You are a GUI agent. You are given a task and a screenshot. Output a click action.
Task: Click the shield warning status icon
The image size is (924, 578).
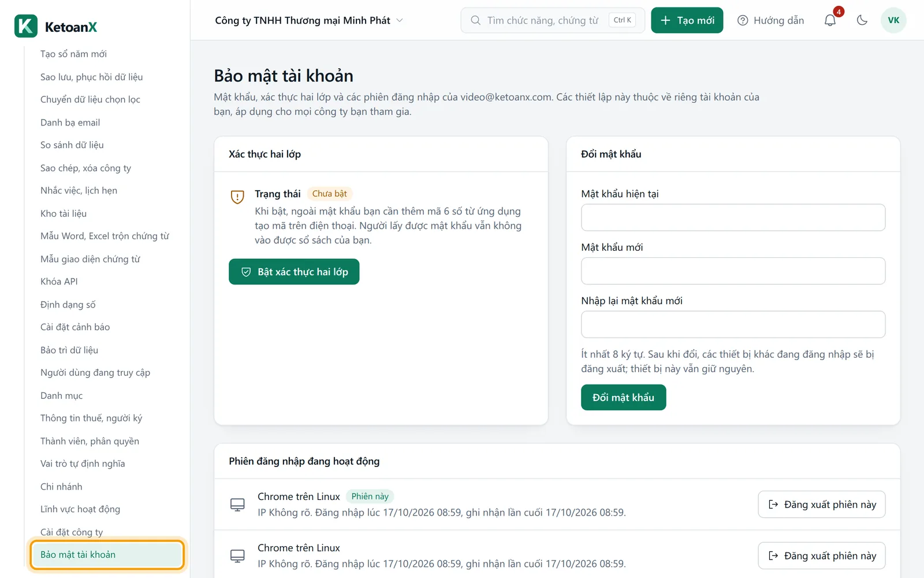tap(237, 197)
